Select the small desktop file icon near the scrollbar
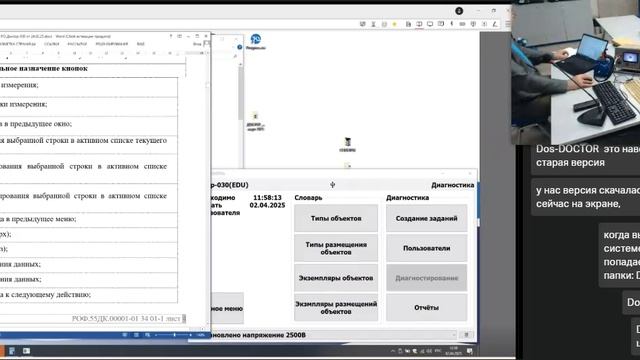640x360 pixels. click(x=256, y=122)
